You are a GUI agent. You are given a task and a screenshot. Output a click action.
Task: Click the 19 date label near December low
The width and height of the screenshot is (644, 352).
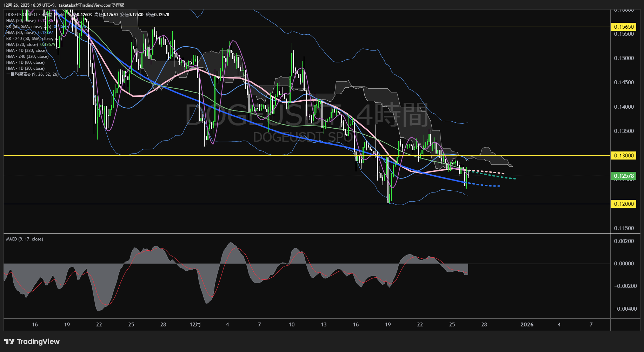388,325
